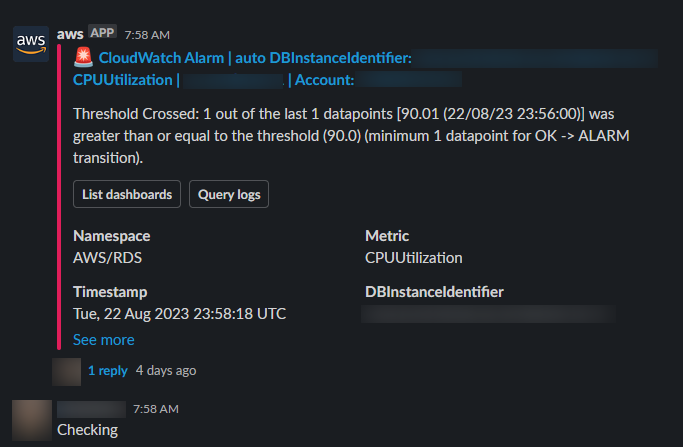Screen dimensions: 683x447
Task: Open the aws sender name
Action: pos(70,34)
